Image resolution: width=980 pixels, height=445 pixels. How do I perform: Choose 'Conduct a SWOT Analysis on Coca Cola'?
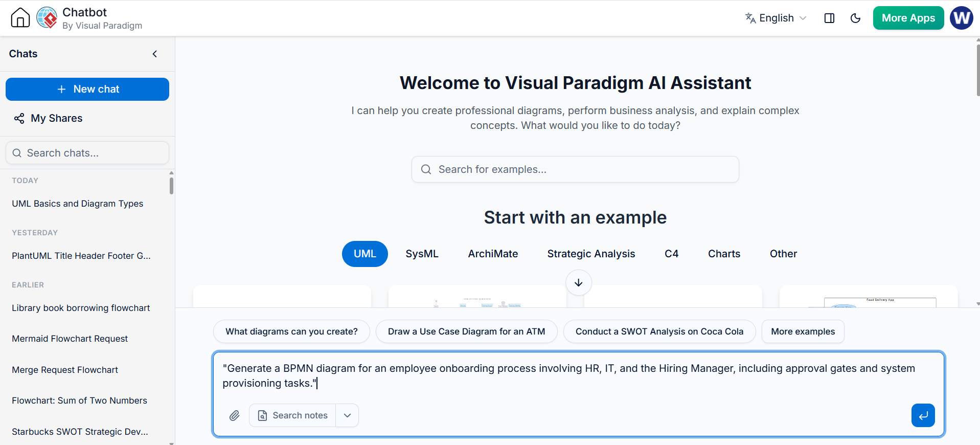click(x=659, y=331)
